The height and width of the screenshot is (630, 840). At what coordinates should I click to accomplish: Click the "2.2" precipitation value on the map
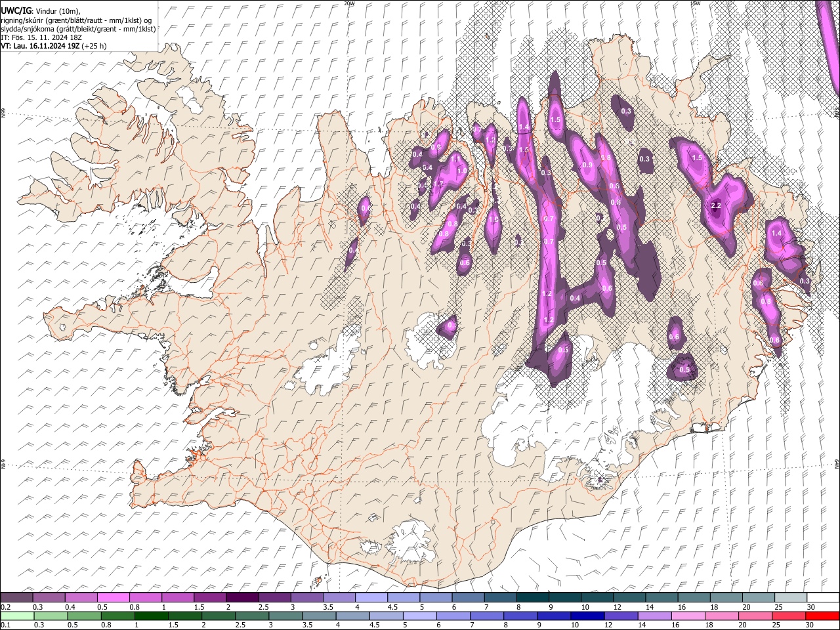(x=716, y=205)
